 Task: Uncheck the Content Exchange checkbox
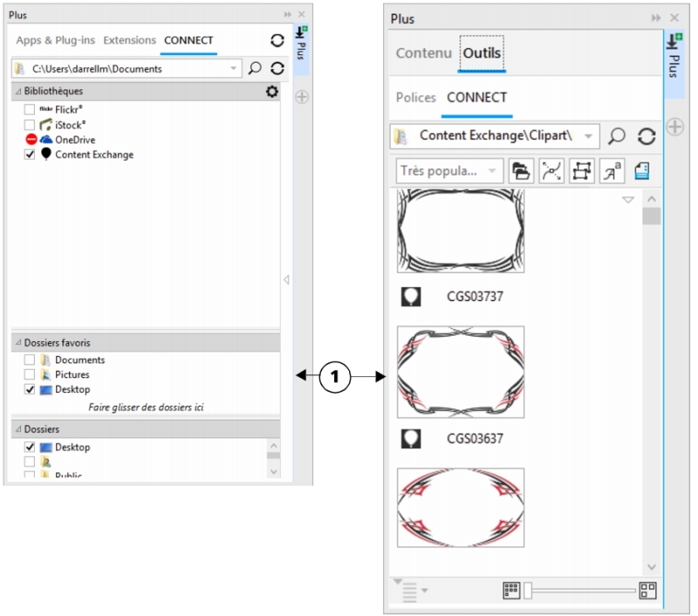(x=30, y=154)
